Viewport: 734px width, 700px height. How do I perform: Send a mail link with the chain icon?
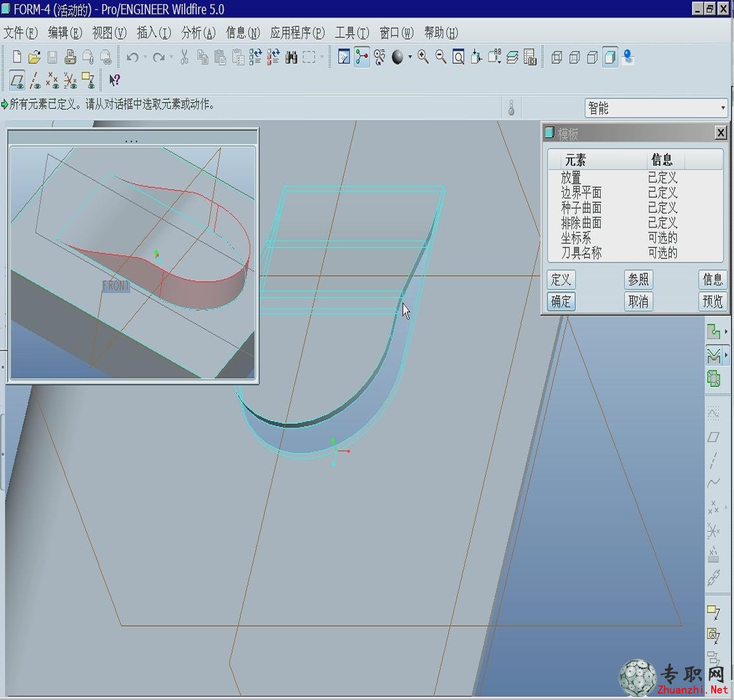coord(106,57)
